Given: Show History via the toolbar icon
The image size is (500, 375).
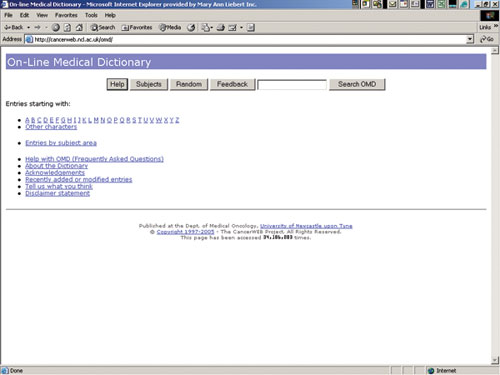Looking at the screenshot, I should 191,27.
